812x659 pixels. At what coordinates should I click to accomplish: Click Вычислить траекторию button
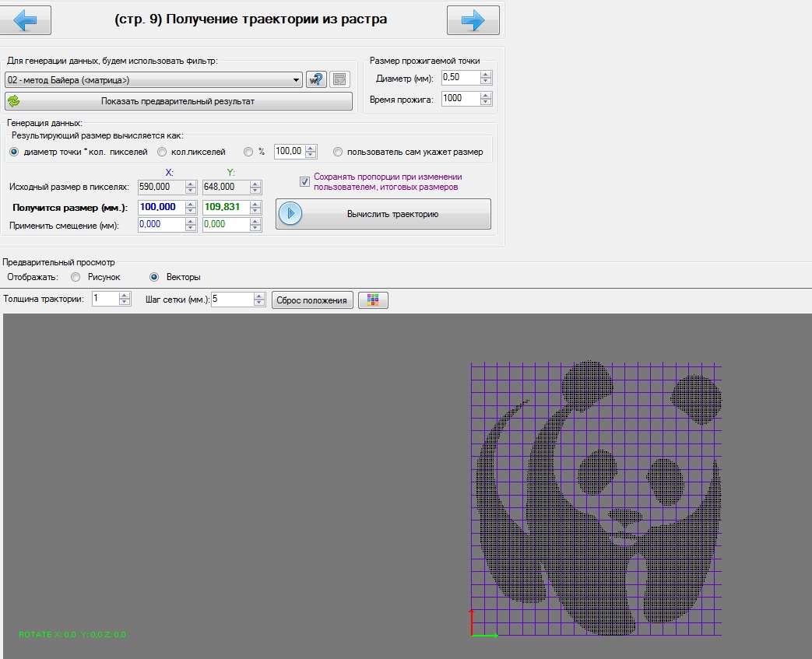point(383,214)
